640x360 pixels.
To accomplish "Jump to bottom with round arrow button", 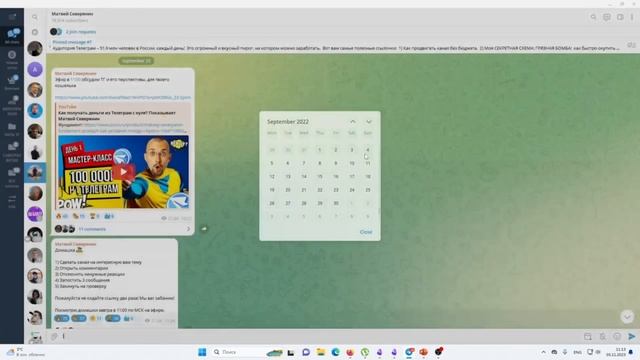I will point(627,316).
